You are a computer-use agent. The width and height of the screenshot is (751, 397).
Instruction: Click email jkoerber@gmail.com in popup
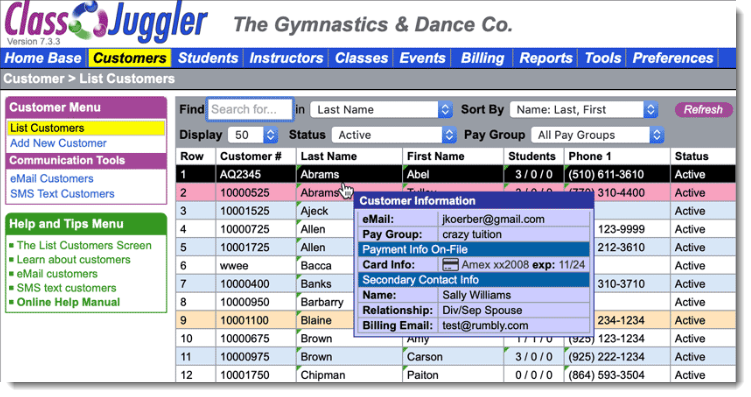[493, 219]
